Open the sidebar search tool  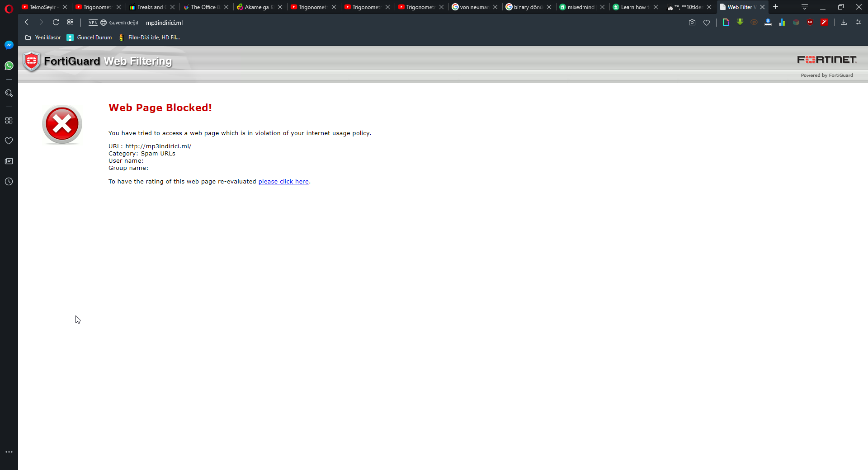tap(9, 93)
